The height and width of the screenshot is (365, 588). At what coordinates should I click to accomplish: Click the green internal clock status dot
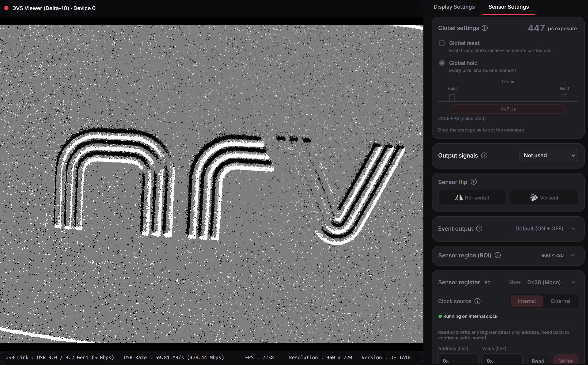tap(440, 316)
